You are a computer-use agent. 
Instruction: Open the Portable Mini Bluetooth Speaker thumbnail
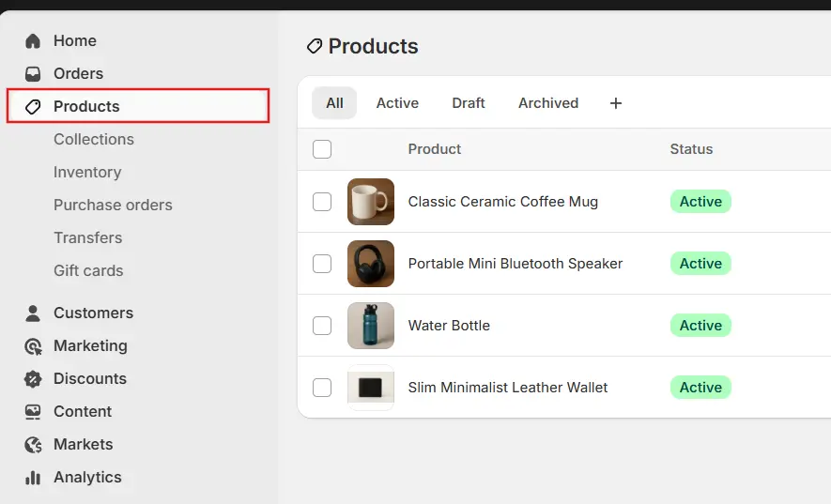[371, 264]
